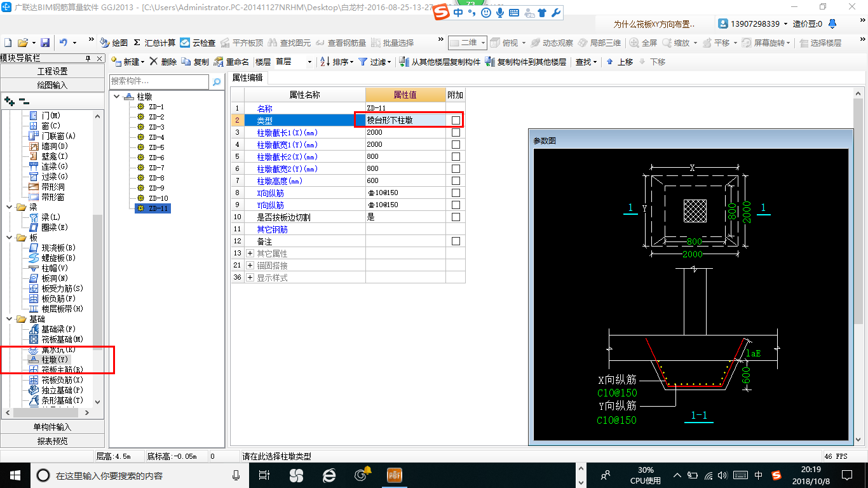Screen dimensions: 868x488
Task: Focus the 搜索构件 search field
Action: tap(159, 81)
